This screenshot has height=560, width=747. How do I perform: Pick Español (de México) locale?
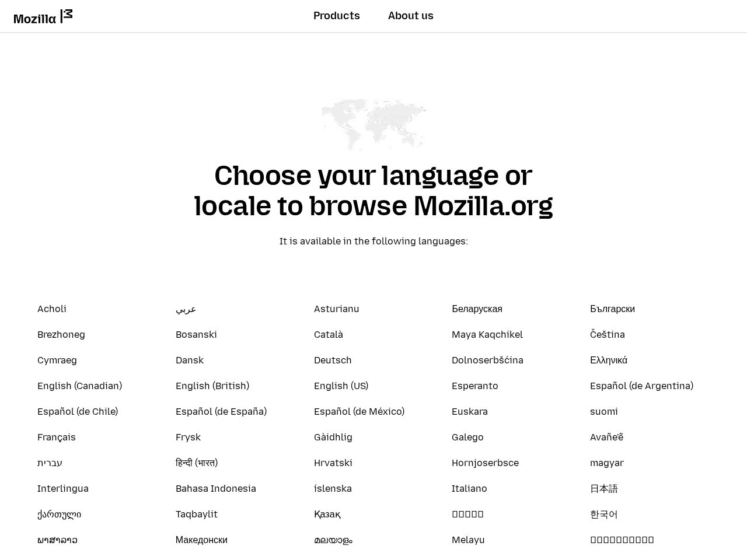coord(359,411)
